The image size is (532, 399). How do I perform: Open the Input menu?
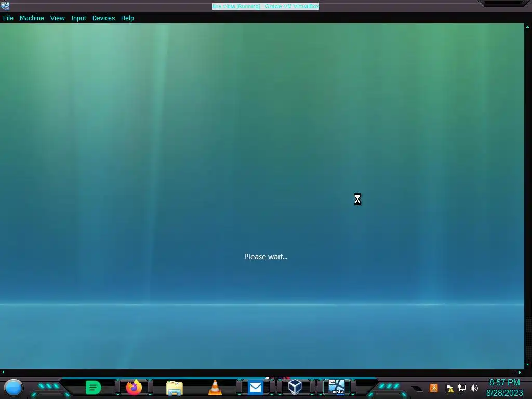[x=78, y=18]
